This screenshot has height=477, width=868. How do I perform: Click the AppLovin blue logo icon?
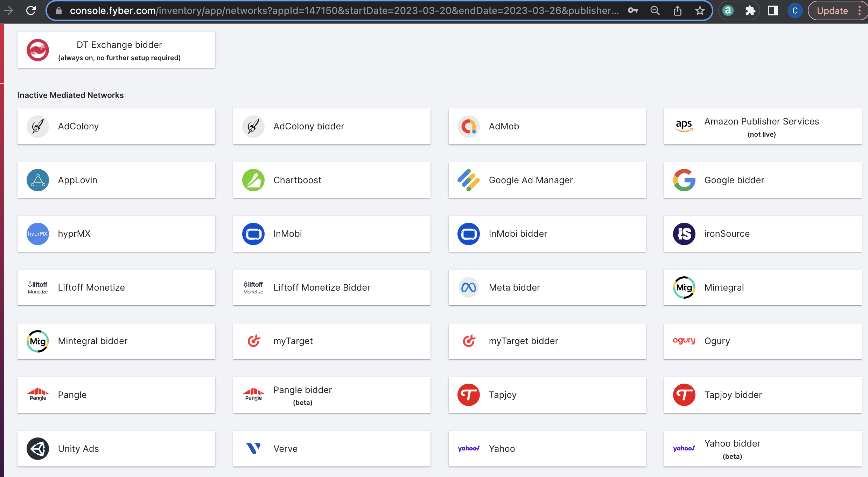[38, 180]
